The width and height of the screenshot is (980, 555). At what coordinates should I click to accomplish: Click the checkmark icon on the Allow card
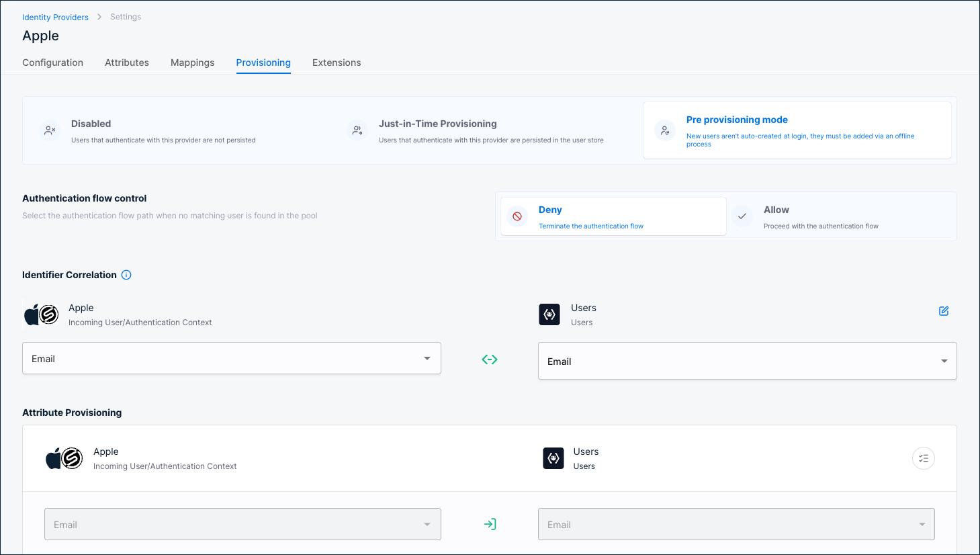coord(743,216)
